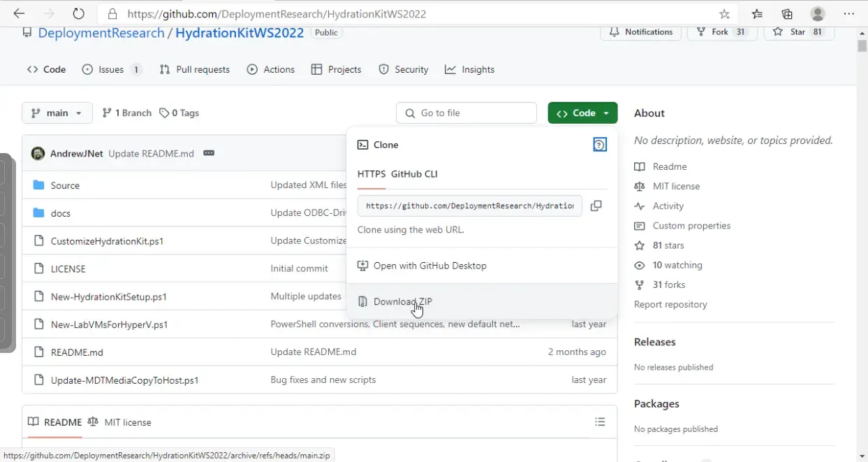Click the file icon beside Update-MDTMediaCopyToHost.ps1
This screenshot has height=462, width=868.
coord(39,380)
